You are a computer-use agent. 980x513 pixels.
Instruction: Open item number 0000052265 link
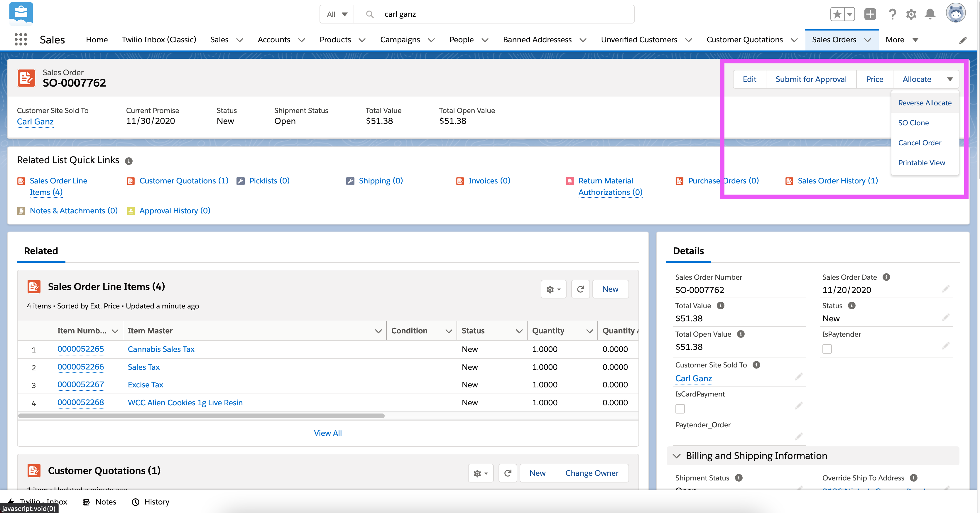(x=81, y=349)
